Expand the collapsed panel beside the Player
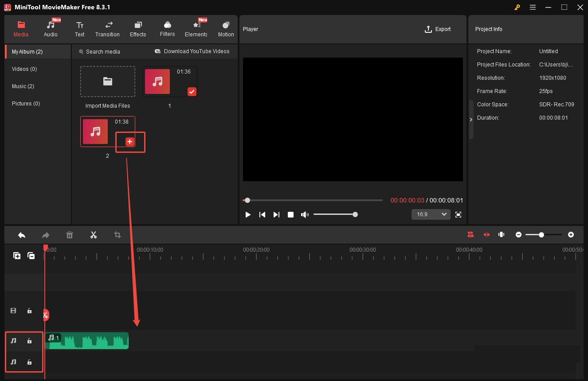The width and height of the screenshot is (588, 381). 471,119
